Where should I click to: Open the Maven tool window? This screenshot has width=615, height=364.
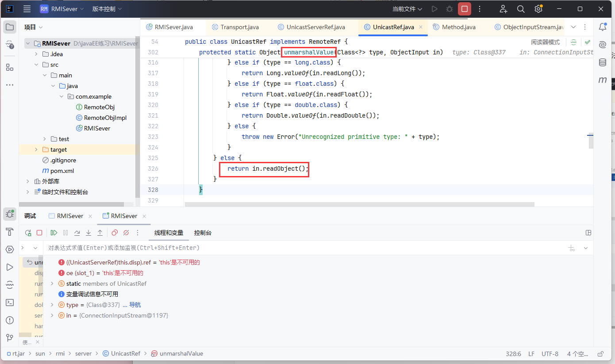point(603,80)
